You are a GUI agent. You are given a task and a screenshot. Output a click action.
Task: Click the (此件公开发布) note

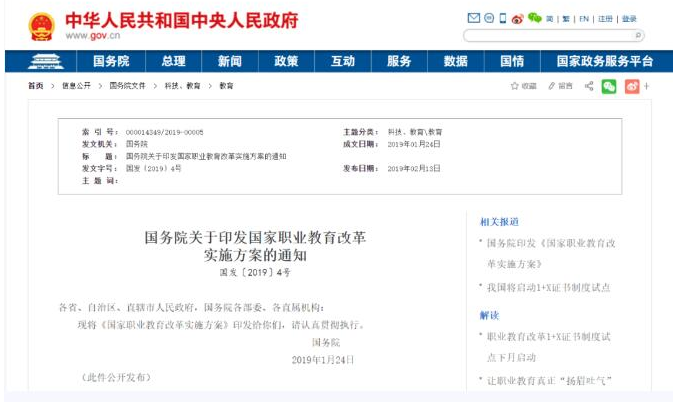(116, 377)
